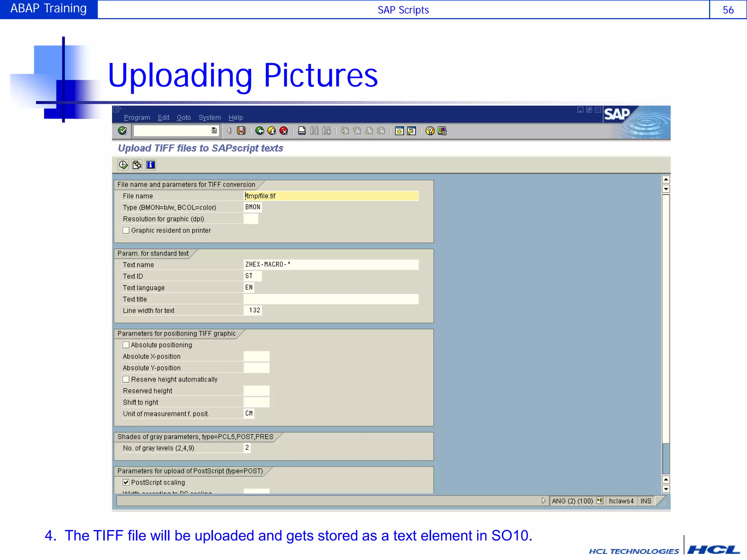Open the command field dropdown
This screenshot has height=560, width=747.
click(214, 131)
